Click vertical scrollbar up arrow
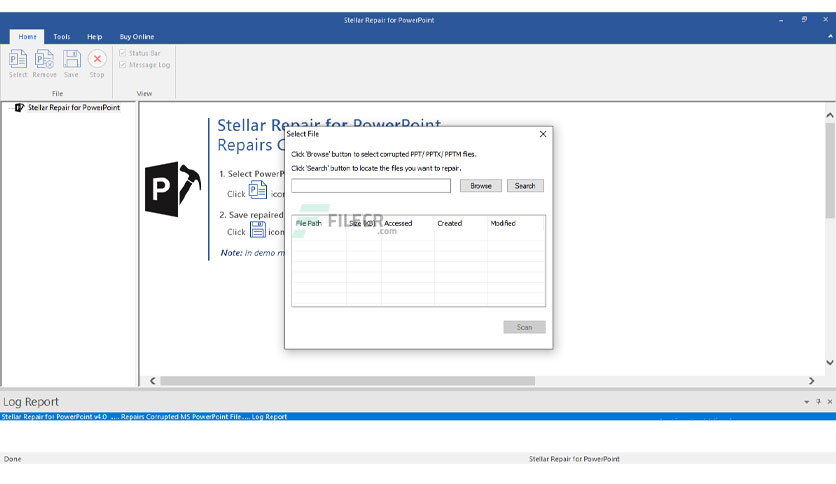The height and width of the screenshot is (484, 836). tap(830, 115)
